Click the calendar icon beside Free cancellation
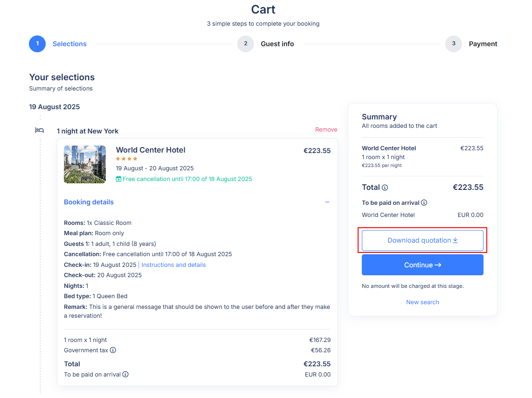Viewport: 532px width, 398px height. click(x=118, y=179)
